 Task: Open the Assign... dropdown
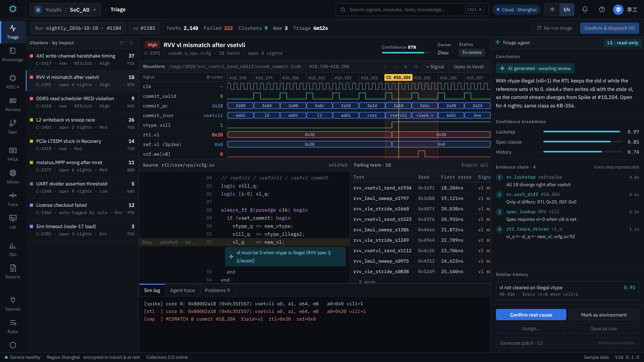tap(531, 329)
